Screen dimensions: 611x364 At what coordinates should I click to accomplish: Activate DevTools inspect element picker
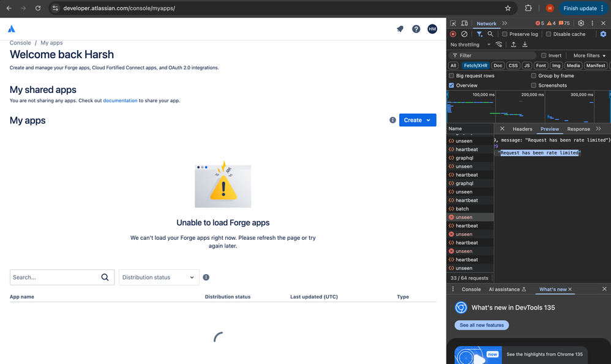(x=453, y=23)
